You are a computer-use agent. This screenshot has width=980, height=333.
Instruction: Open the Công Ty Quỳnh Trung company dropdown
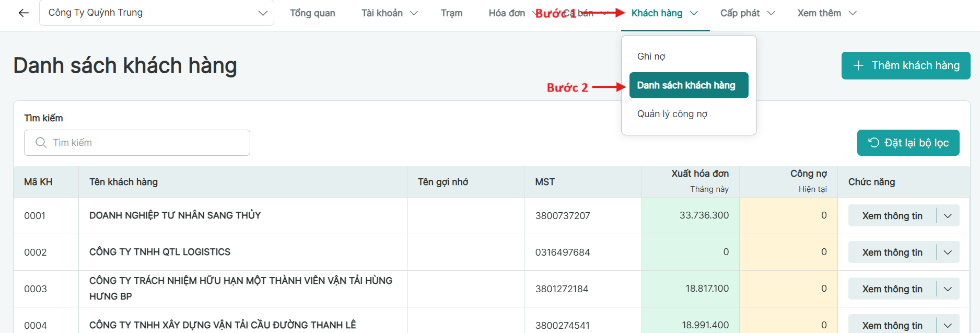[x=157, y=13]
